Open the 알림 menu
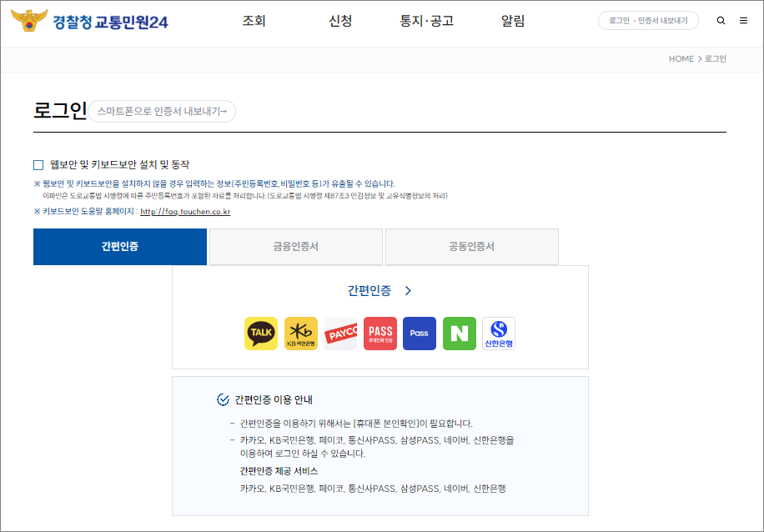Image resolution: width=764 pixels, height=532 pixels. 512,20
